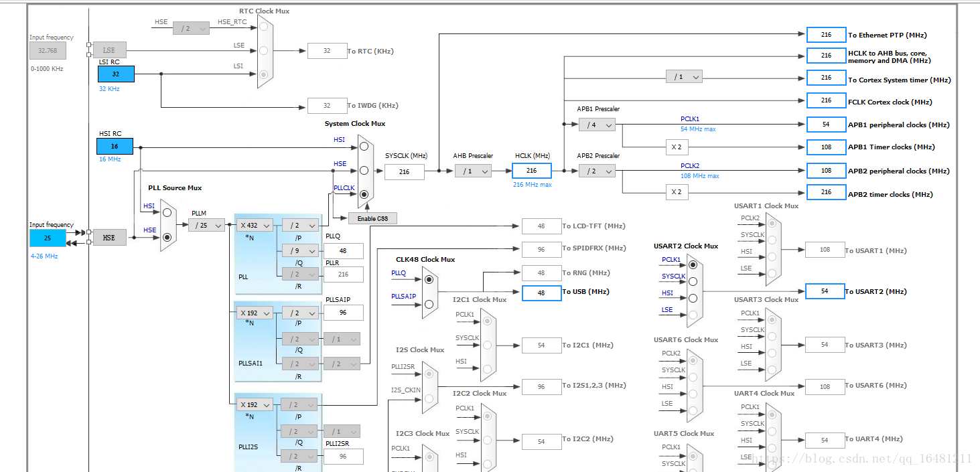Click the APB2 timer clocks frequency field
This screenshot has width=980, height=472.
pyautogui.click(x=826, y=192)
